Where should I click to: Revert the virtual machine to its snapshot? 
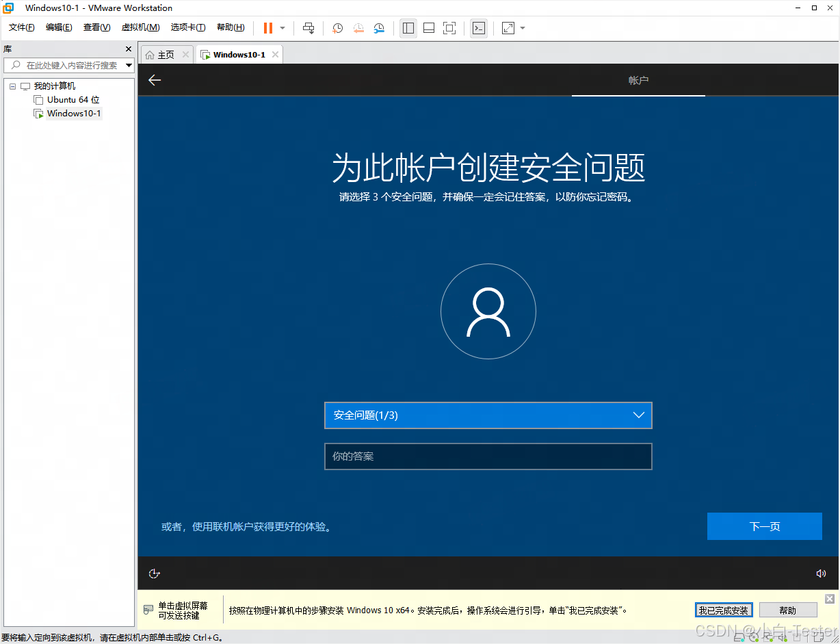tap(358, 28)
